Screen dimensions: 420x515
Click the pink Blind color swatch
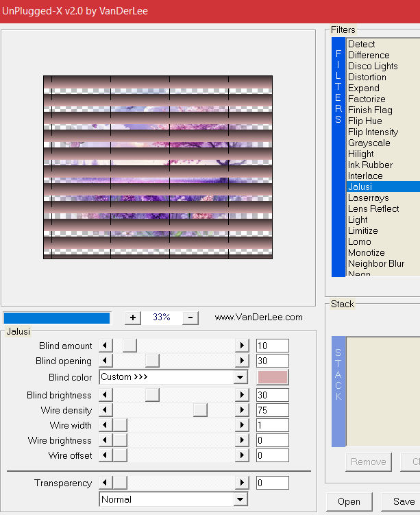273,377
